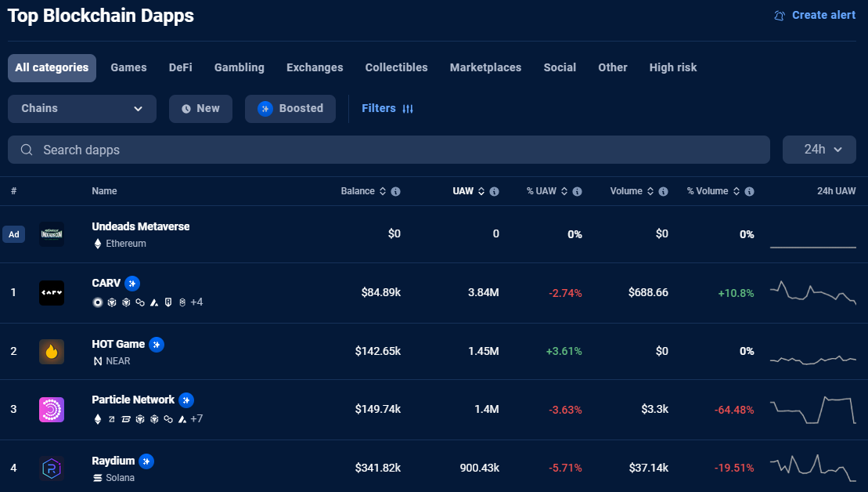The width and height of the screenshot is (868, 492).
Task: Switch to the Games category tab
Action: [x=128, y=67]
